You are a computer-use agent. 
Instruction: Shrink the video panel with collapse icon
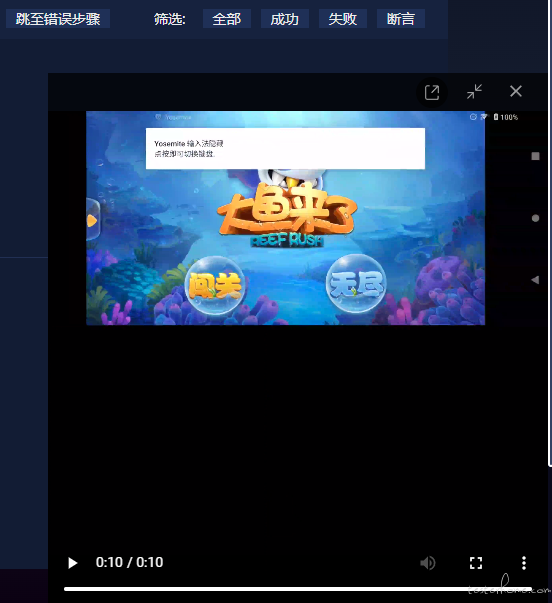474,92
